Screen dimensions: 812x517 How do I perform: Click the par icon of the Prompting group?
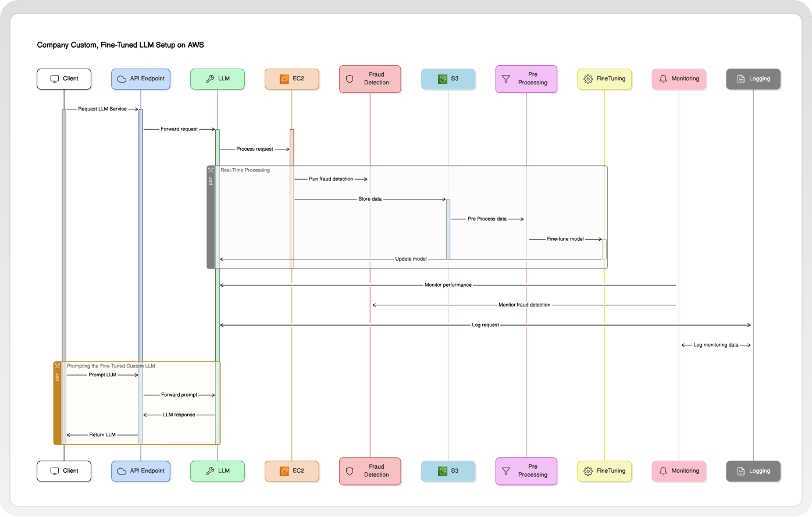click(x=57, y=366)
